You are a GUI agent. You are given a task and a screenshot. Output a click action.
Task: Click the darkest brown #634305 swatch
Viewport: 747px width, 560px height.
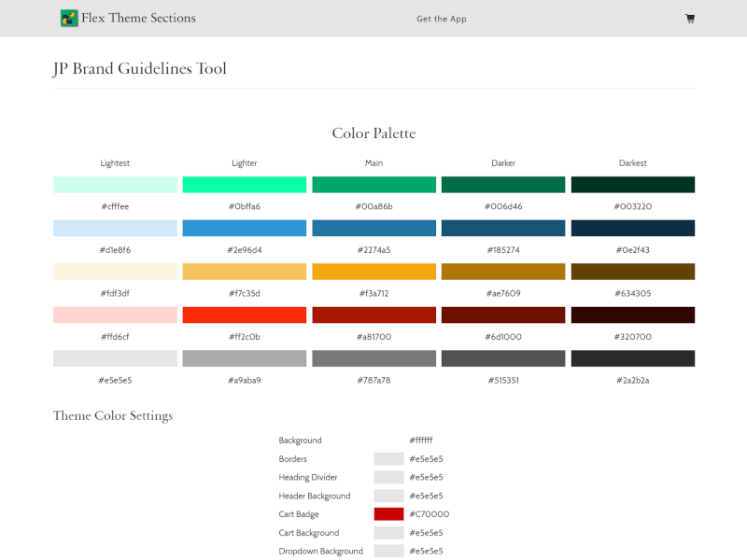[x=632, y=272]
